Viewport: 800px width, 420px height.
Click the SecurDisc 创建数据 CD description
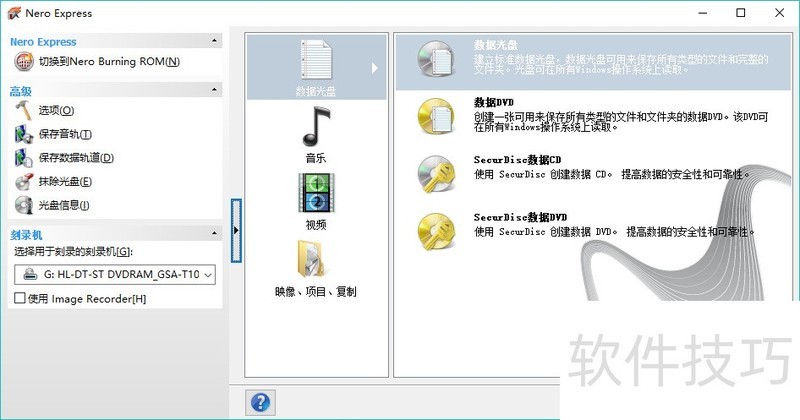(x=612, y=175)
